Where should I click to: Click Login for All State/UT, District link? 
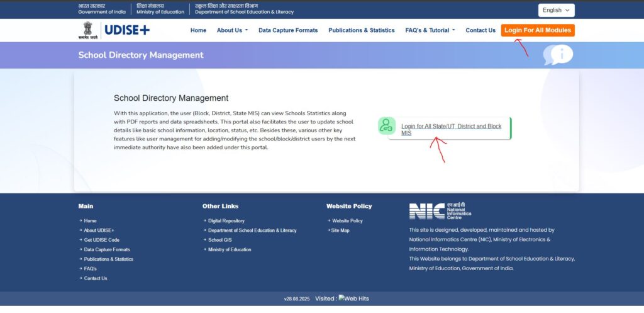(451, 130)
